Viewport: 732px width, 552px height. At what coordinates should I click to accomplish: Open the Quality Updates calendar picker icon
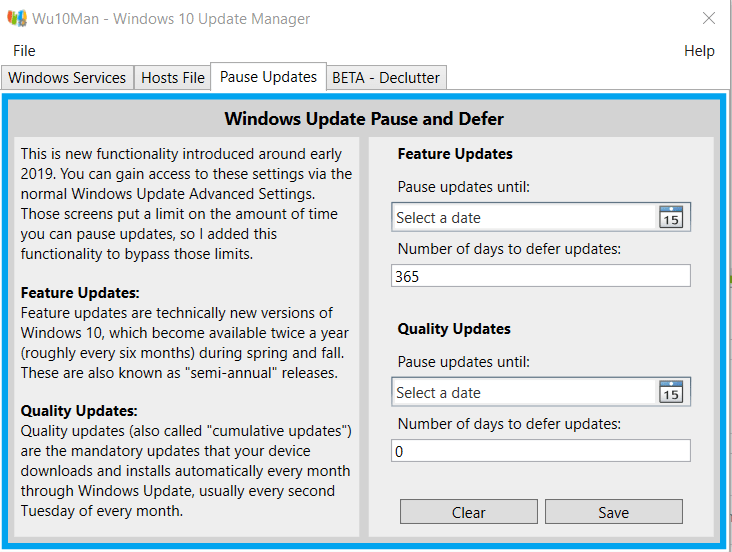click(x=671, y=392)
